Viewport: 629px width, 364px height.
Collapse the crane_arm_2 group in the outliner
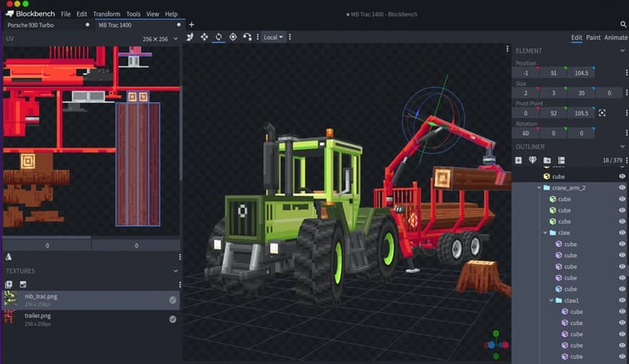click(539, 188)
